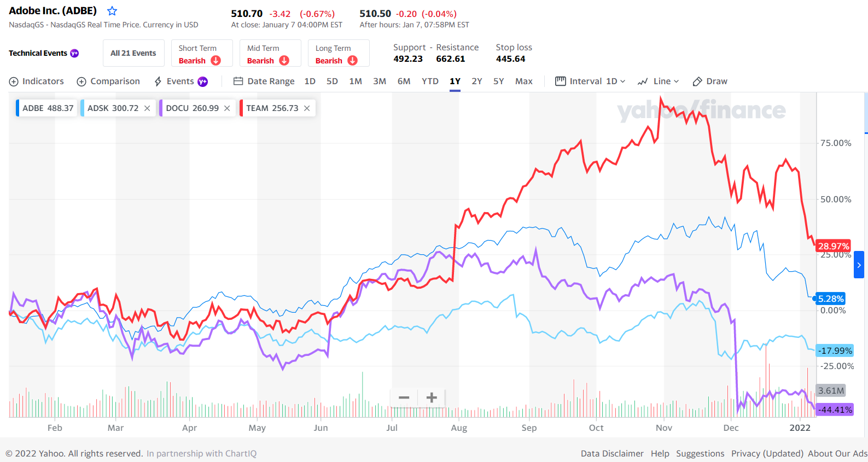
Task: Open All 21 Events button
Action: point(133,53)
